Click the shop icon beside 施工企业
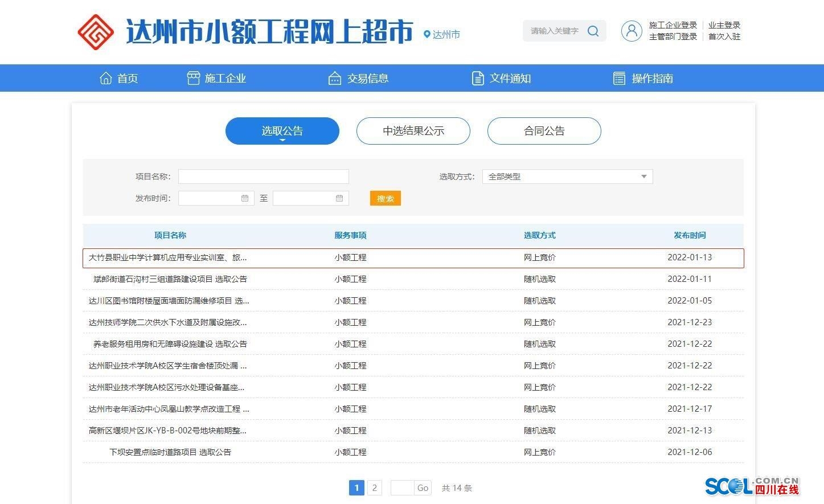The width and height of the screenshot is (824, 504). coord(194,78)
